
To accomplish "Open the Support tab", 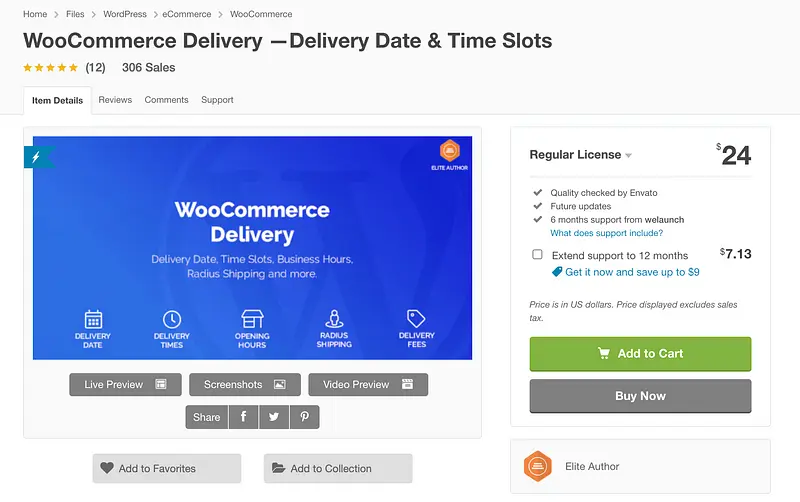I will pyautogui.click(x=217, y=100).
